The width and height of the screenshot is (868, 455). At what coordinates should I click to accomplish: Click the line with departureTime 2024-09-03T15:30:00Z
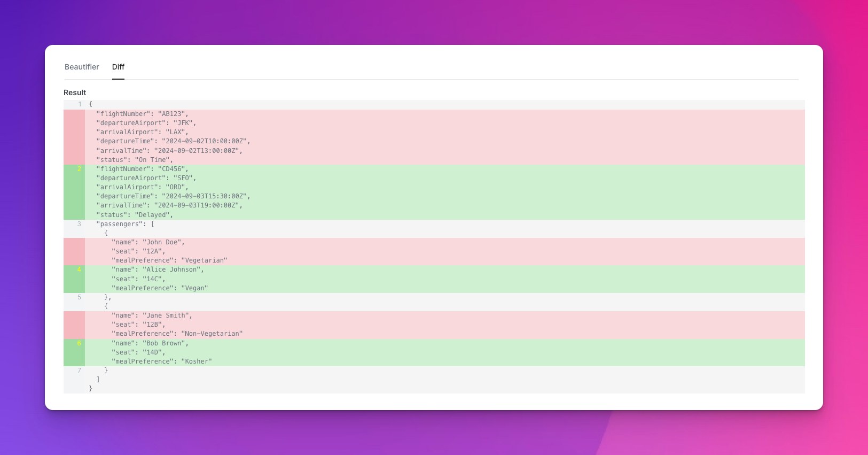[173, 196]
